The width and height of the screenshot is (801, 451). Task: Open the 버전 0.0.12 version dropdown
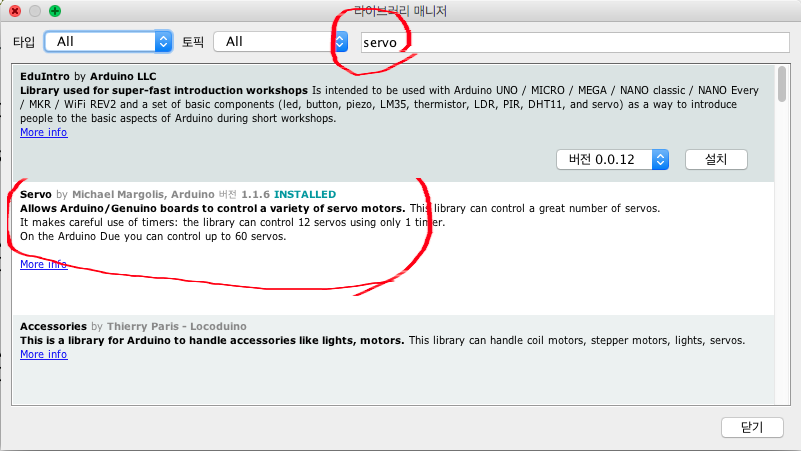(612, 159)
